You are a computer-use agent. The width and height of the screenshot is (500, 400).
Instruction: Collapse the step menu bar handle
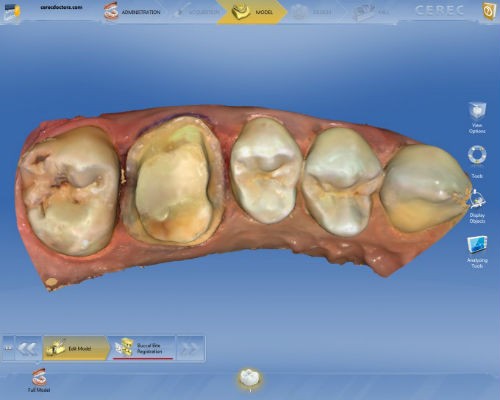[8, 348]
